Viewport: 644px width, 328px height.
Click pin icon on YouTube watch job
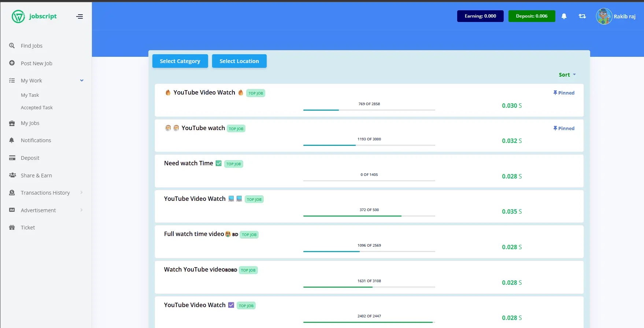pyautogui.click(x=555, y=128)
